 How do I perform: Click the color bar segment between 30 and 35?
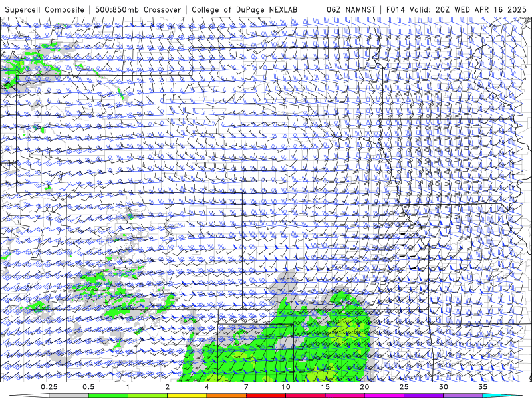[x=463, y=396]
